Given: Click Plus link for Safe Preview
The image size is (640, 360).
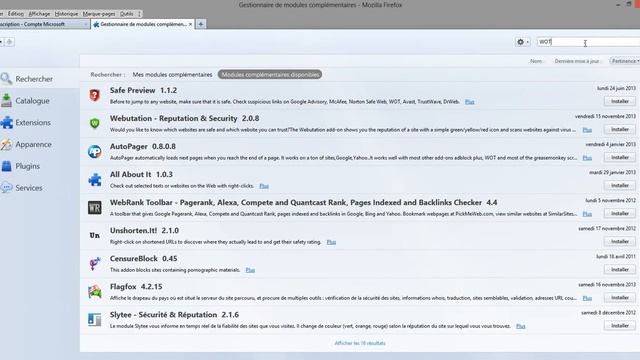Looking at the screenshot, I should click(x=469, y=102).
